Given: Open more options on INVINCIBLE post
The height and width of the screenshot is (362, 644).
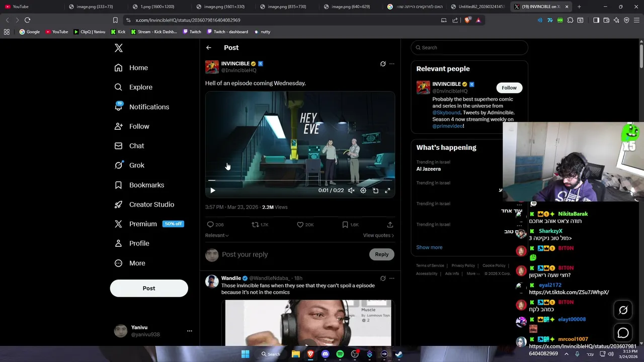Looking at the screenshot, I should [x=392, y=64].
